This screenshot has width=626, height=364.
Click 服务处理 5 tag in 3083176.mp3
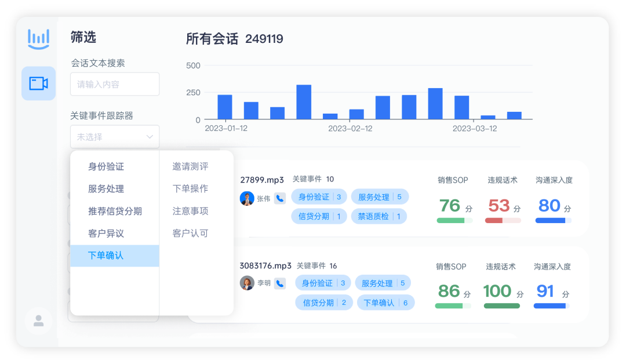click(x=383, y=283)
